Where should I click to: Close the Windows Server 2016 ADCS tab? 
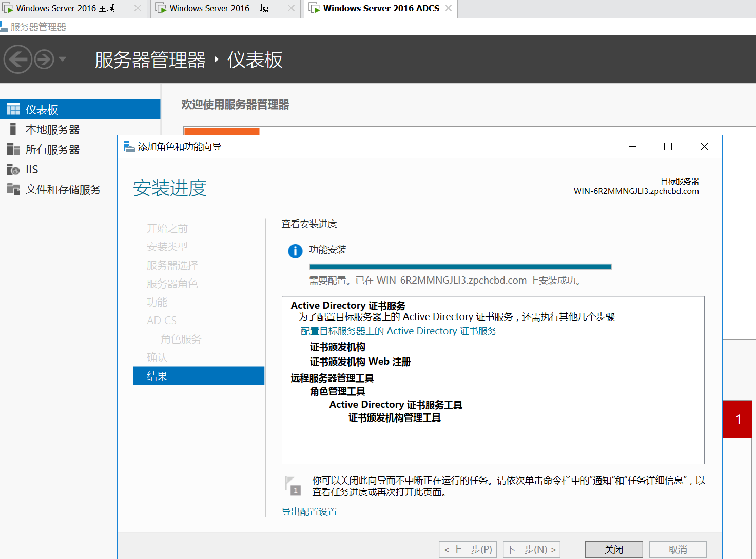click(448, 8)
